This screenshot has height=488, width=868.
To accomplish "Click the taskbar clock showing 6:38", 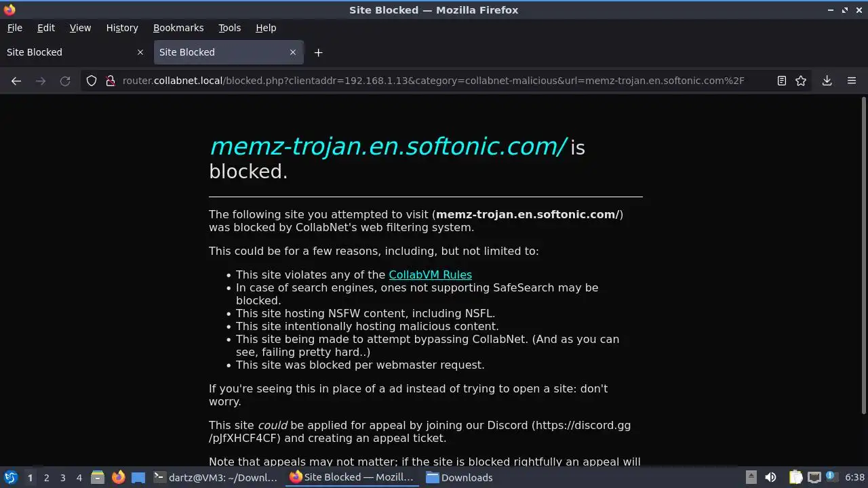I will click(x=854, y=477).
